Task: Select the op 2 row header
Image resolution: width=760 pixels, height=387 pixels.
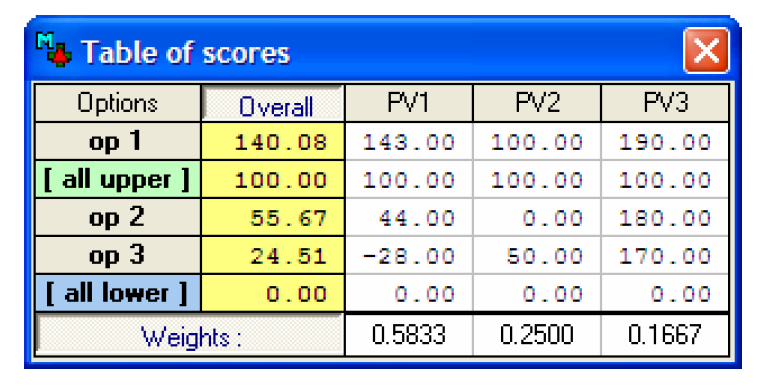Action: click(118, 217)
